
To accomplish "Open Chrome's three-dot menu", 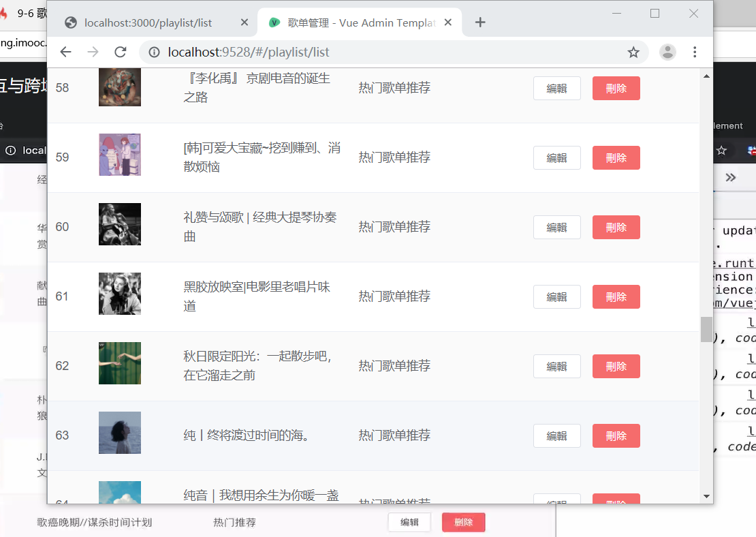I will (695, 52).
